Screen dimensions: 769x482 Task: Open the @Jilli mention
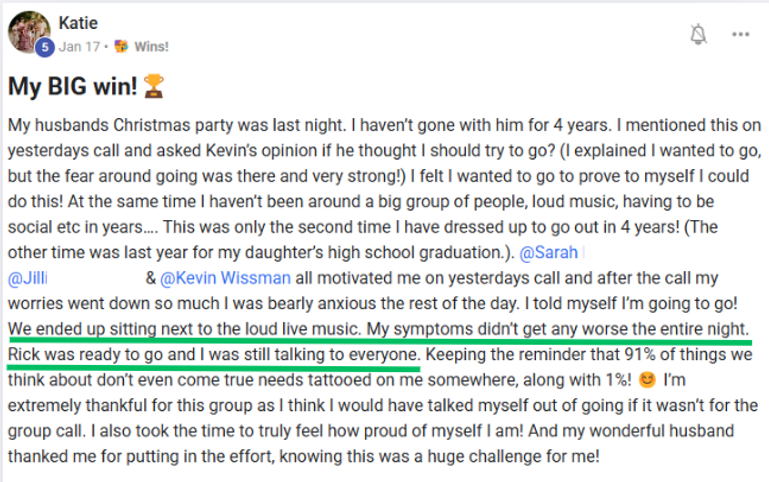(28, 278)
